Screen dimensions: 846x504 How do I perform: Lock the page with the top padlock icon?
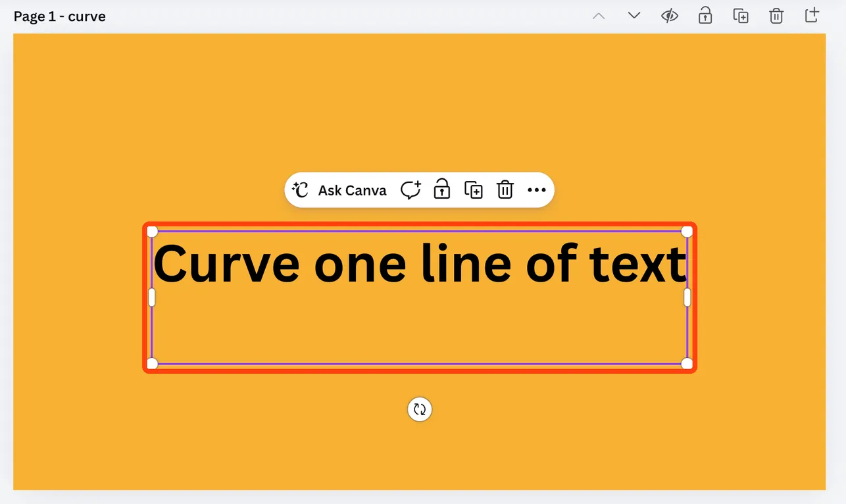tap(705, 16)
